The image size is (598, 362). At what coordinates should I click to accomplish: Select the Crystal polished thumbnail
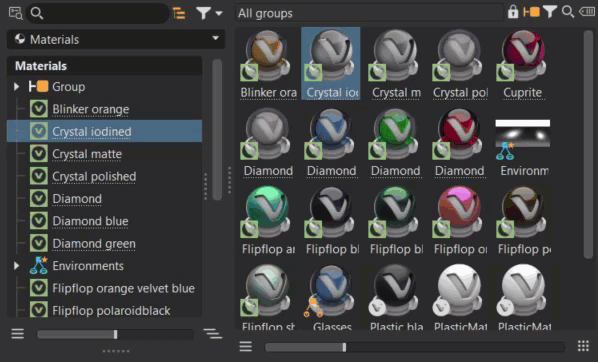[x=460, y=63]
